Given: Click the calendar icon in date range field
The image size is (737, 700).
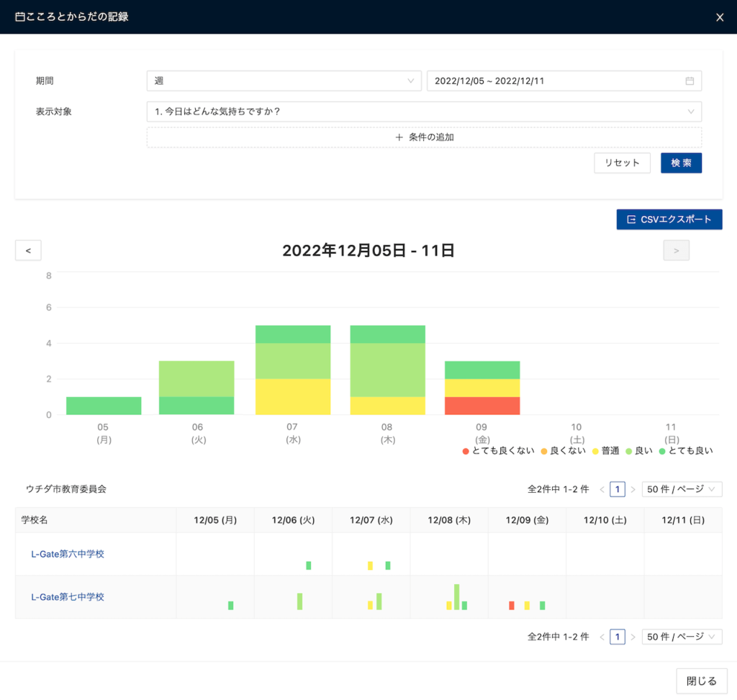Looking at the screenshot, I should click(x=689, y=81).
